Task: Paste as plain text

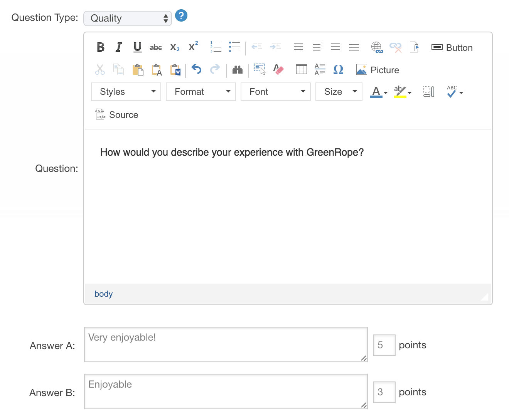Action: [x=157, y=70]
